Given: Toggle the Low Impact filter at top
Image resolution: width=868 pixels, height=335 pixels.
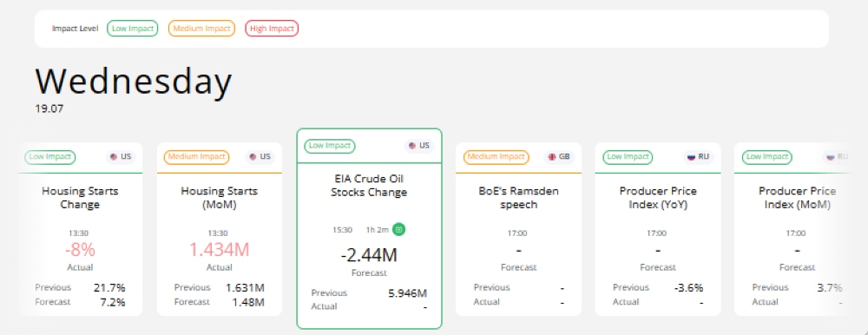Looking at the screenshot, I should pyautogui.click(x=132, y=29).
